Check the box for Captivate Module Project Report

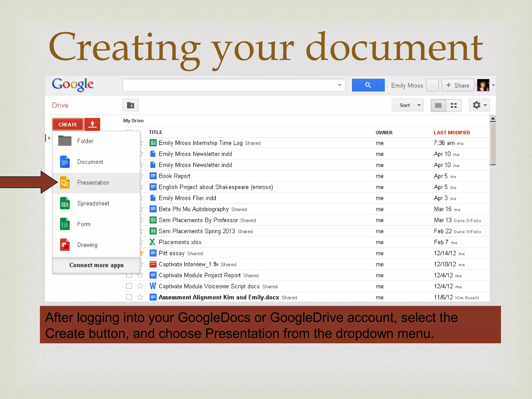point(129,275)
